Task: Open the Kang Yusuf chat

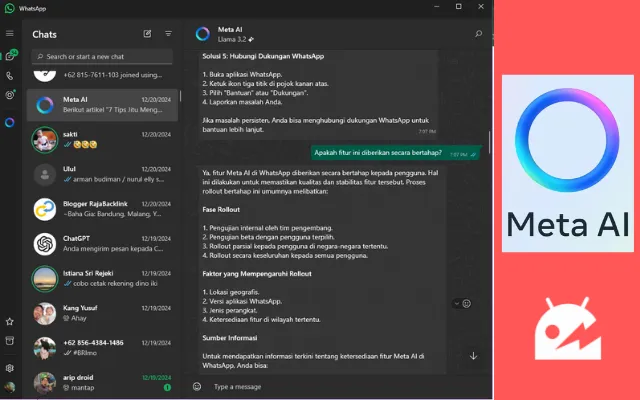Action: click(x=102, y=313)
